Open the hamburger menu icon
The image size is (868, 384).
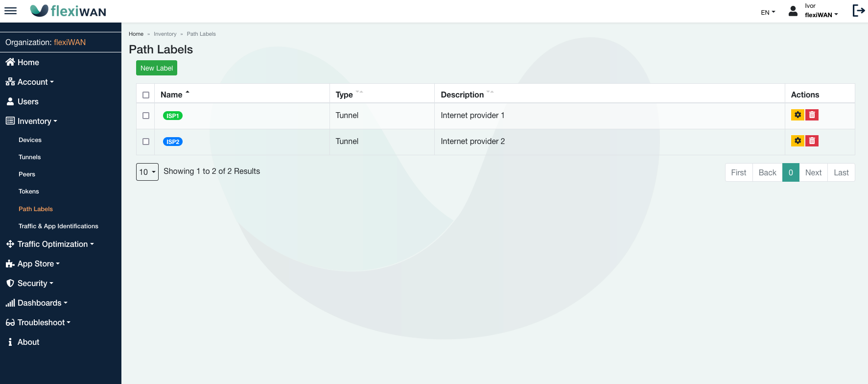[10, 11]
